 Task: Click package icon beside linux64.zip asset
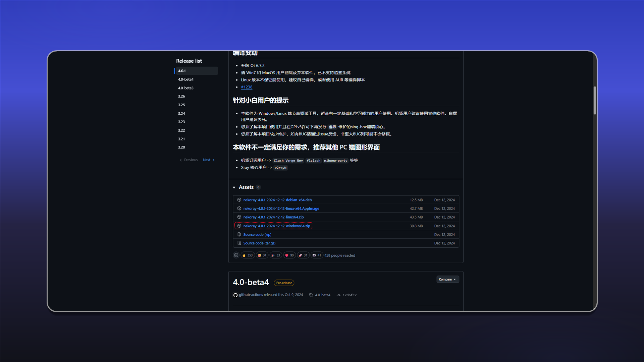point(239,217)
